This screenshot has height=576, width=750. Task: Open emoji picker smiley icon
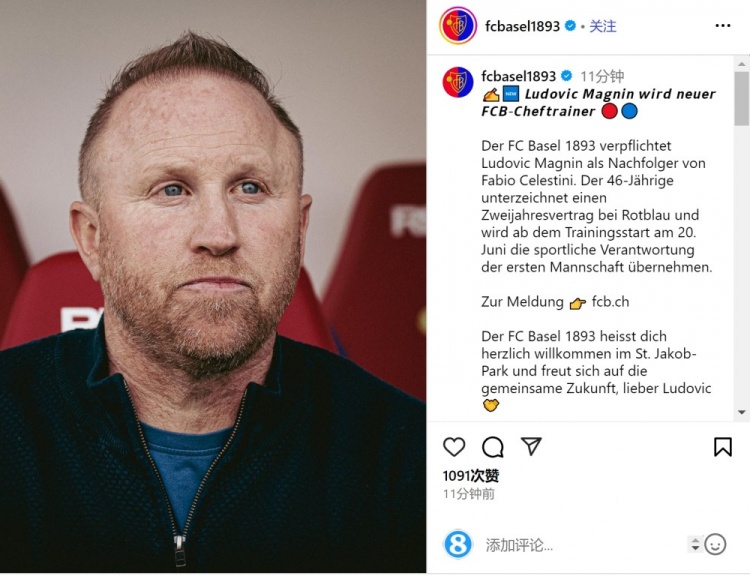[715, 544]
